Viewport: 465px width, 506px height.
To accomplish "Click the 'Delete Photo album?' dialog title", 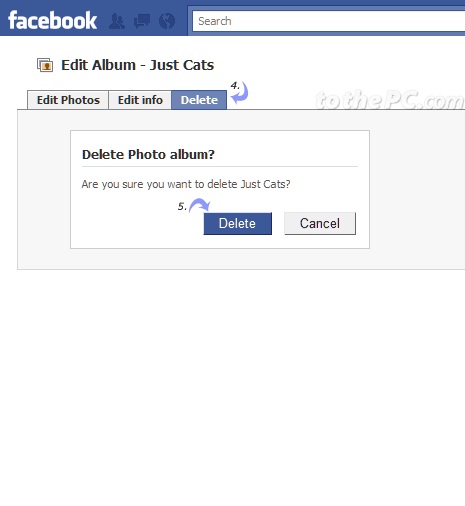I will [x=148, y=154].
